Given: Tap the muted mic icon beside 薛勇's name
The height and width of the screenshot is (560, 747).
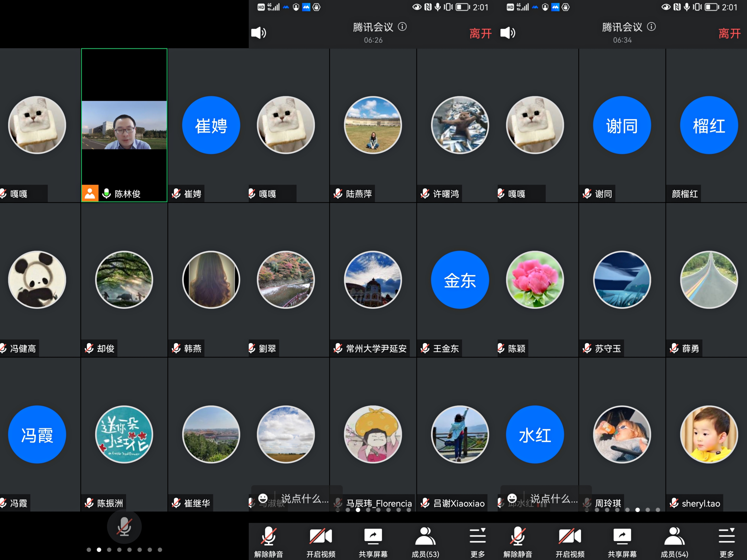Looking at the screenshot, I should [x=674, y=348].
